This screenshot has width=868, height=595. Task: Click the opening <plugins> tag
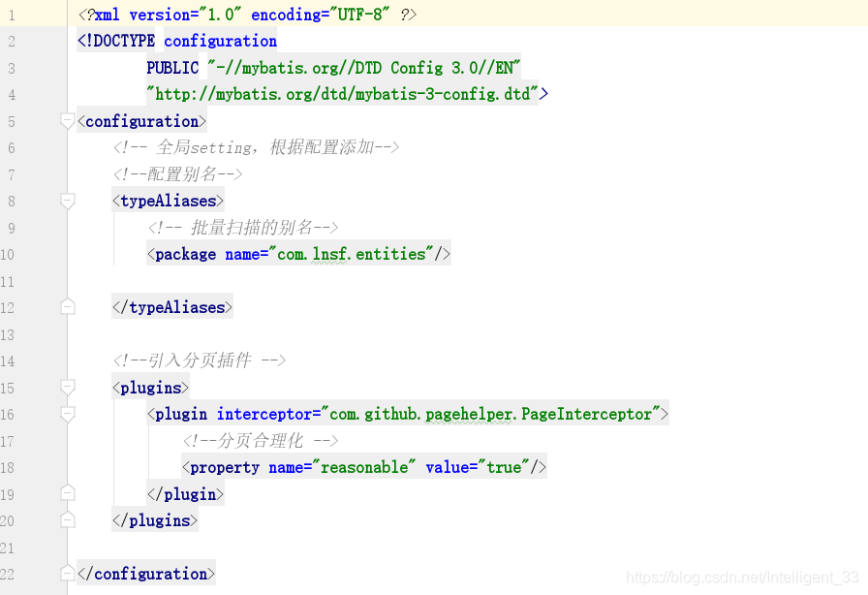pyautogui.click(x=150, y=388)
